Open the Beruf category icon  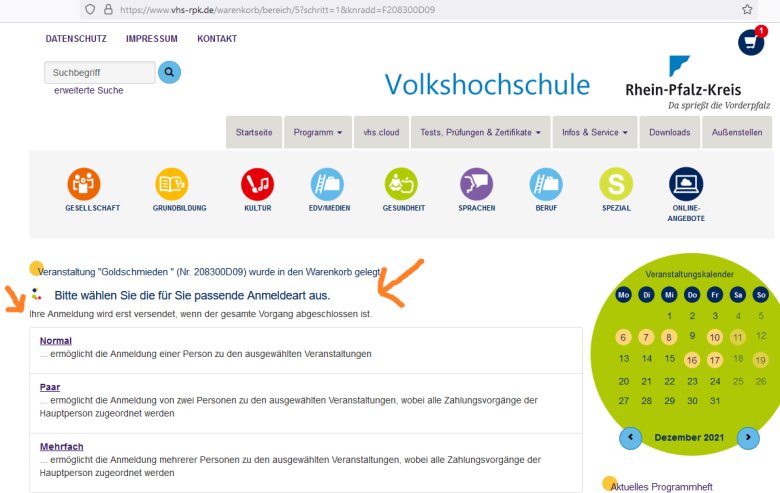(x=546, y=184)
